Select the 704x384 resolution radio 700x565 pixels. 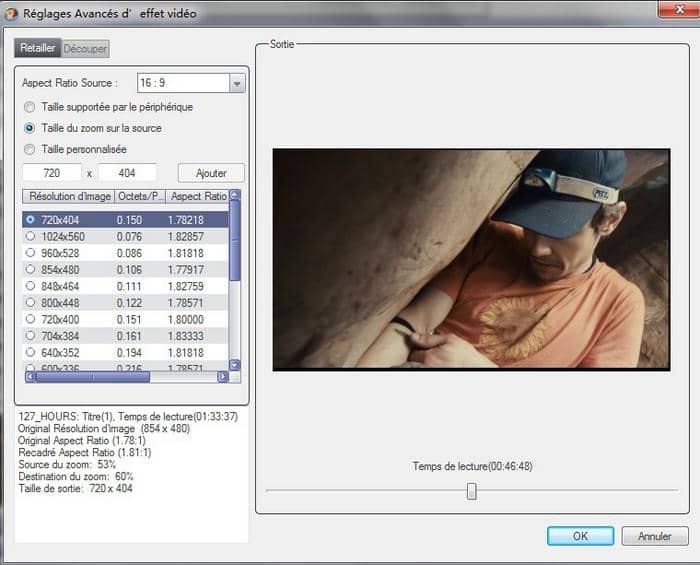30,335
